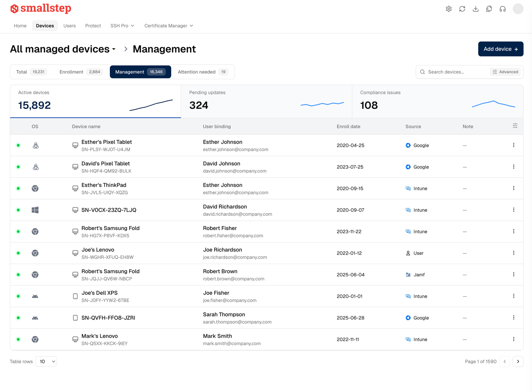Click ChromeOS icon for Joe's Lenovo

click(35, 253)
